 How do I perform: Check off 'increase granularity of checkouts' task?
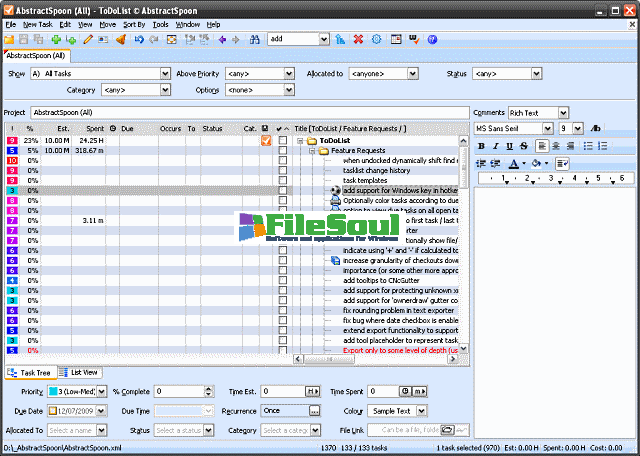click(x=282, y=260)
